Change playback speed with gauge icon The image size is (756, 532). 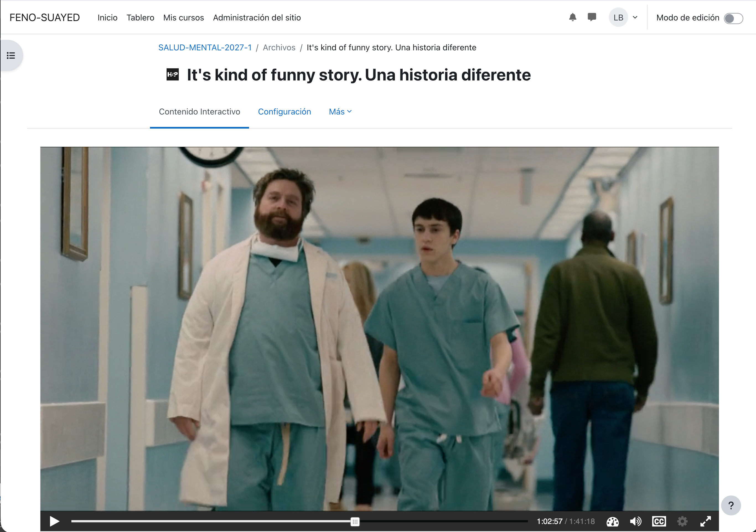612,521
